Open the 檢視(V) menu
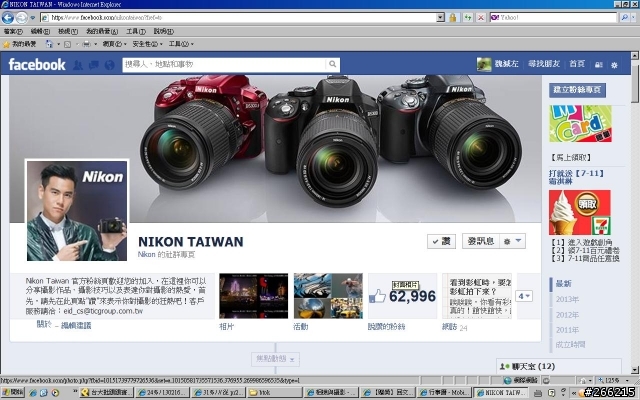640x400 pixels. pyautogui.click(x=67, y=31)
